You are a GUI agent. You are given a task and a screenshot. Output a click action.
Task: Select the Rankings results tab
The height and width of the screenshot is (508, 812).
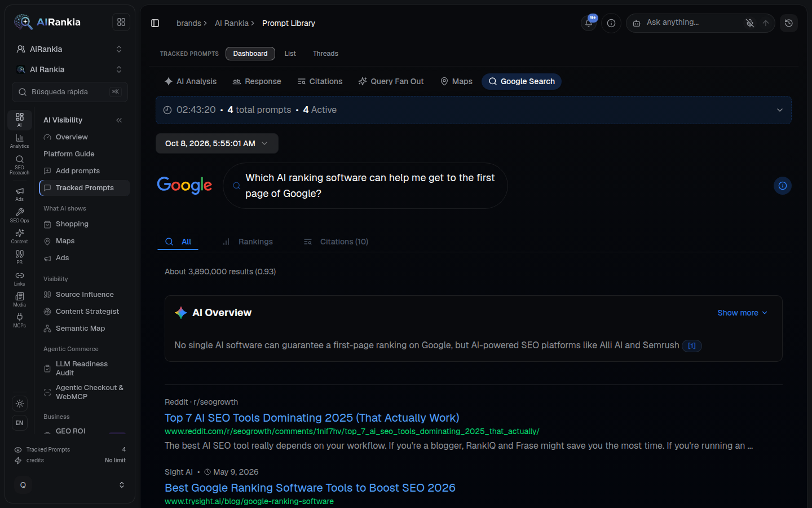click(x=248, y=242)
